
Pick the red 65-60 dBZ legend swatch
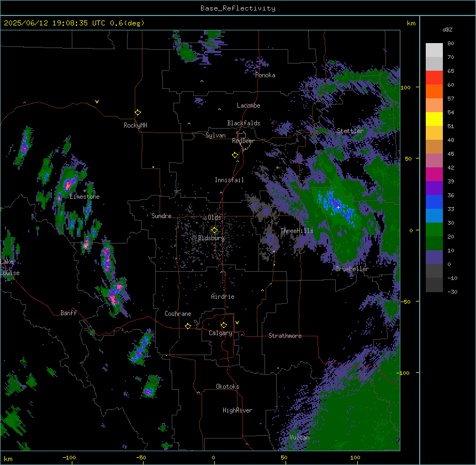tap(434, 78)
